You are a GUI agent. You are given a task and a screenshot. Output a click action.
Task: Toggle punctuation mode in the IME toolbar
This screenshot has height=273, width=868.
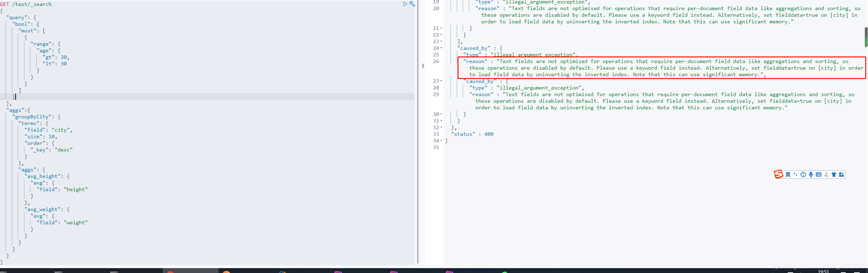click(x=796, y=174)
